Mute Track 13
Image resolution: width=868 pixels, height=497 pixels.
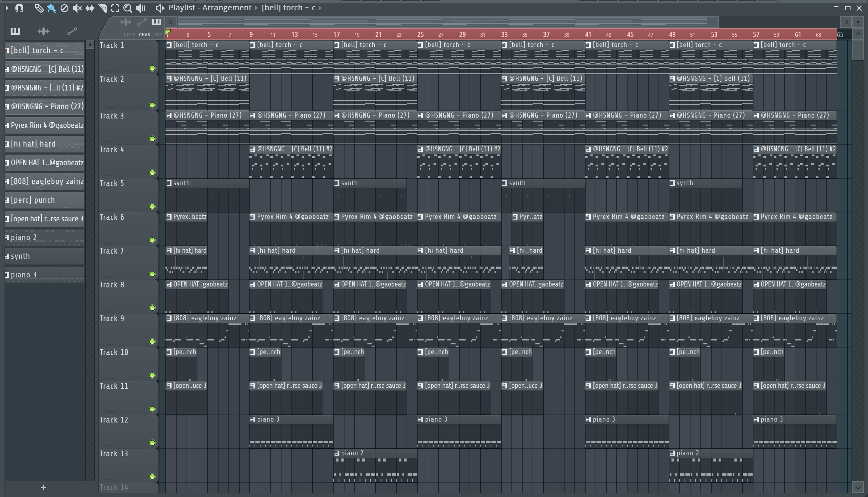153,477
